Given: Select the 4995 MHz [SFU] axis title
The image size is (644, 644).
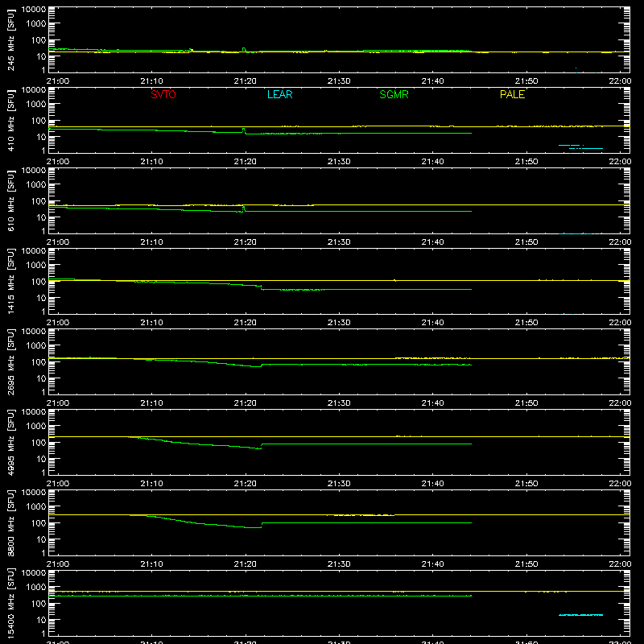Looking at the screenshot, I should coord(11,442).
